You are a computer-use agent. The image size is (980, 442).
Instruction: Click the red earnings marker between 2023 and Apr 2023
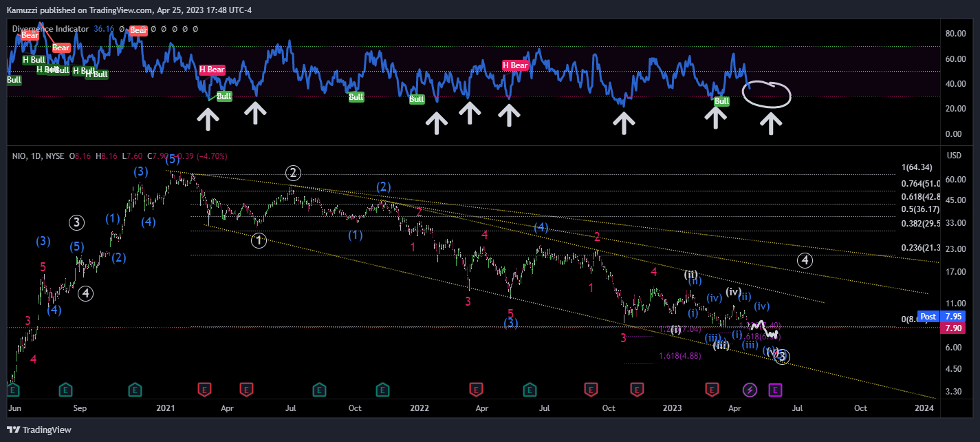click(x=712, y=390)
